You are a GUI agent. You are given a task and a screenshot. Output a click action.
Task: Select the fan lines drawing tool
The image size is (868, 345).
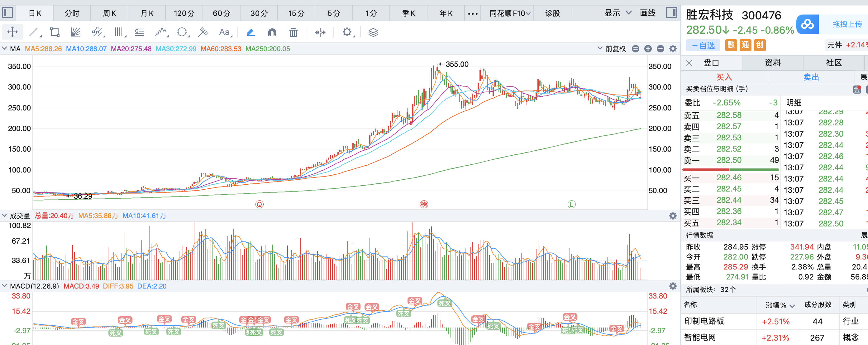click(x=76, y=32)
